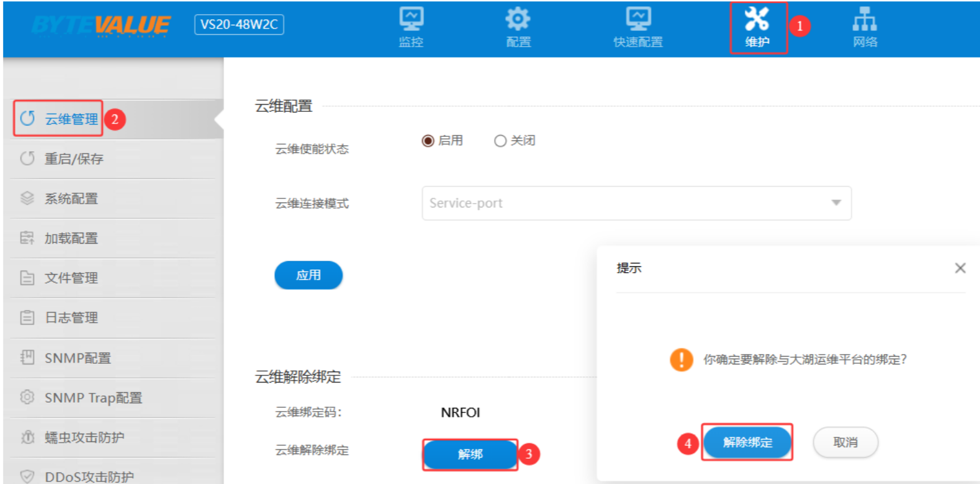This screenshot has height=484, width=980.
Task: Open the 网络 network topology icon
Action: pos(864,20)
